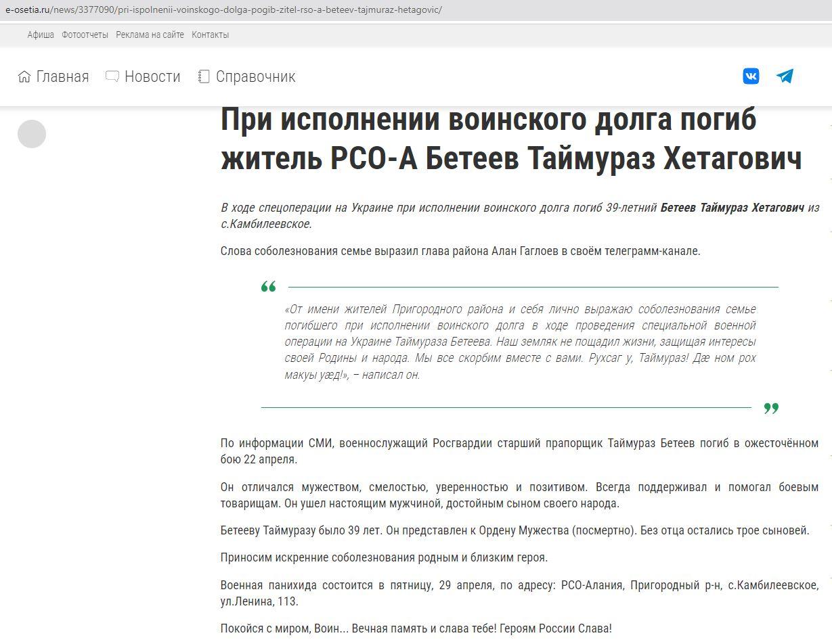Click the notebook icon beside Справочник
The height and width of the screenshot is (644, 832).
(204, 76)
